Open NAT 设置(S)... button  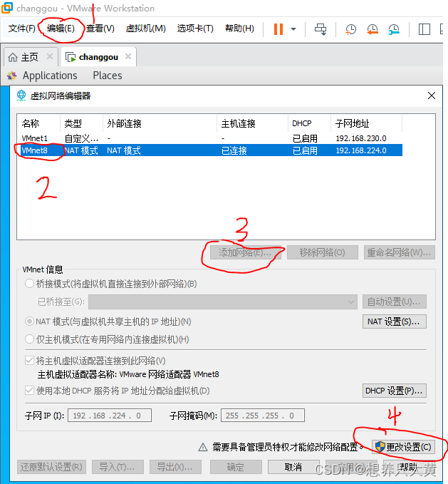coord(395,321)
